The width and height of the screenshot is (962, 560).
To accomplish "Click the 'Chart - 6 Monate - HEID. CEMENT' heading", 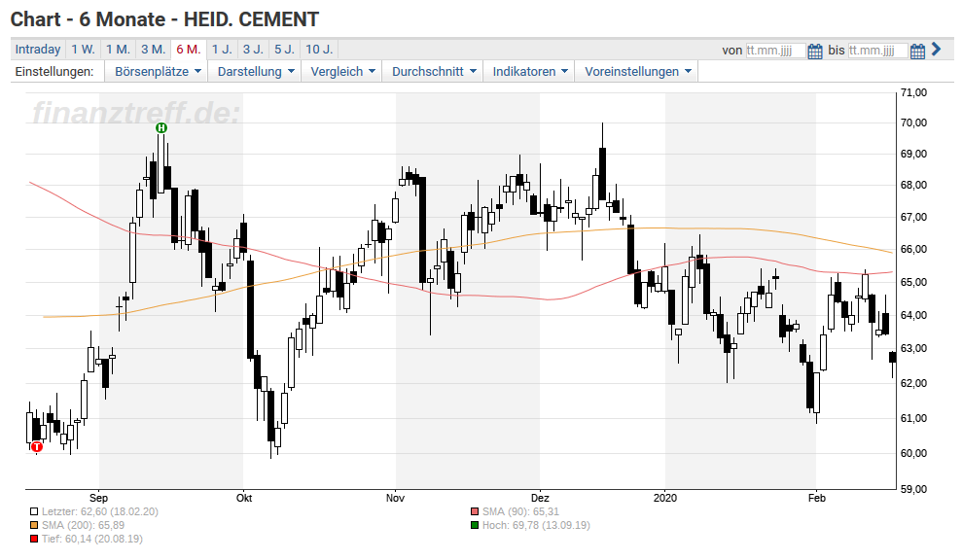I will tap(165, 19).
